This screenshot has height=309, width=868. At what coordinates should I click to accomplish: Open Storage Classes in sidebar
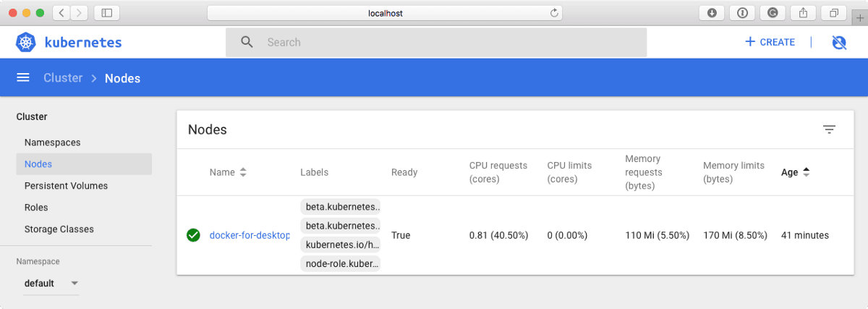pos(59,229)
